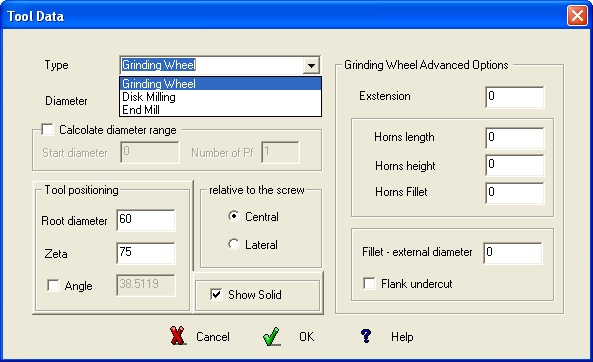Click Grinding Wheel Advanced Options title

pyautogui.click(x=426, y=65)
